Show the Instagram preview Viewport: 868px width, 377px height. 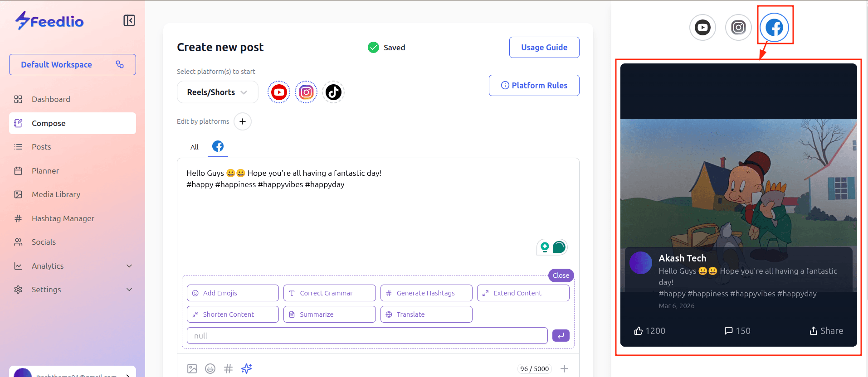(x=738, y=28)
